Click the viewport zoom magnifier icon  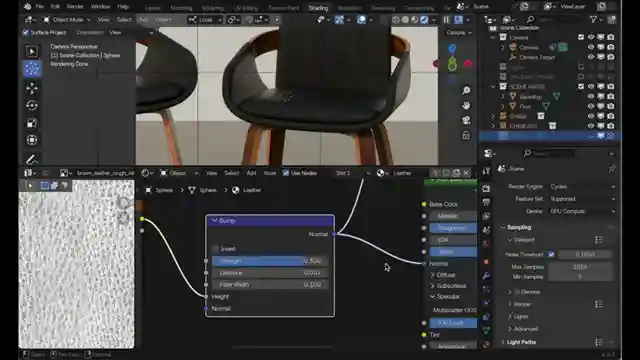pyautogui.click(x=466, y=91)
